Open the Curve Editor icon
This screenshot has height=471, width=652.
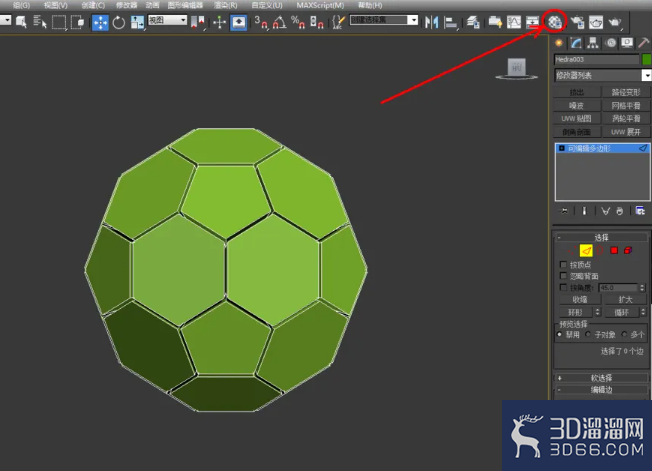pos(514,22)
